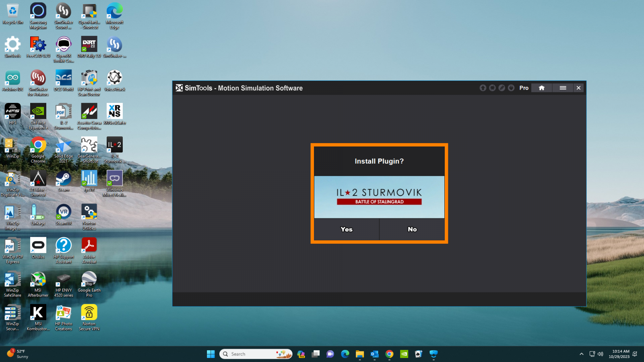644x362 pixels.
Task: Open File Explorer from taskbar
Action: pyautogui.click(x=360, y=354)
